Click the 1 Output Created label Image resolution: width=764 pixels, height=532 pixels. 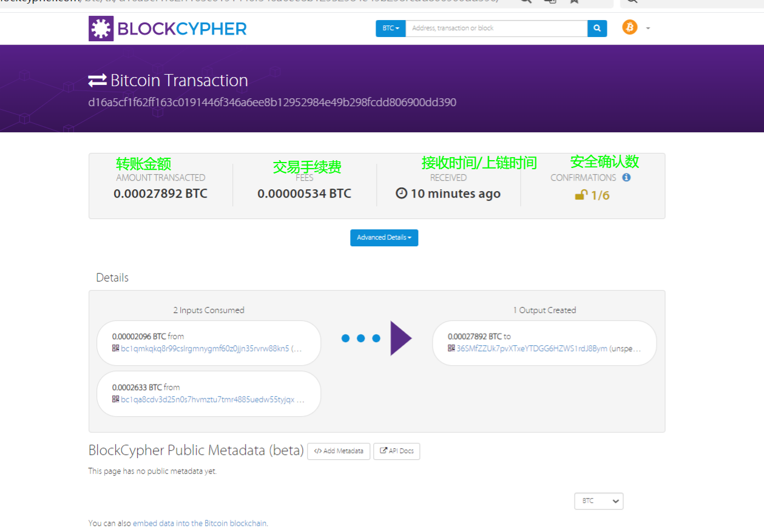coord(544,310)
